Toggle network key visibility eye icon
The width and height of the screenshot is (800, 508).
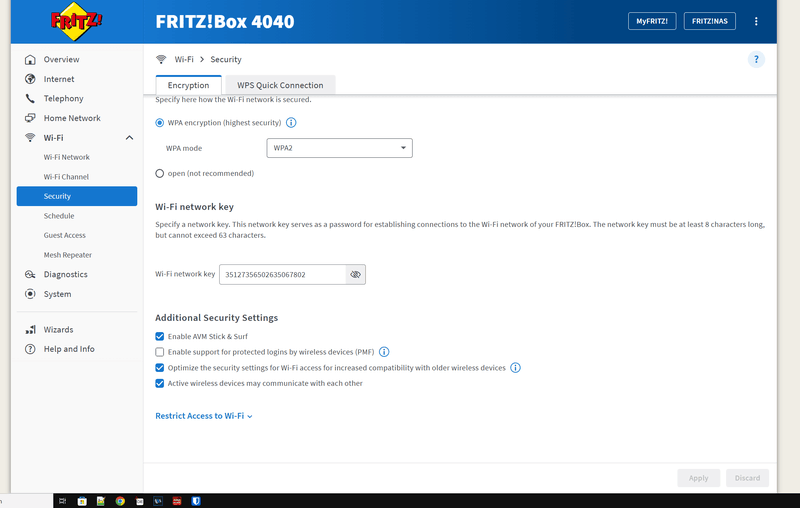pyautogui.click(x=356, y=274)
